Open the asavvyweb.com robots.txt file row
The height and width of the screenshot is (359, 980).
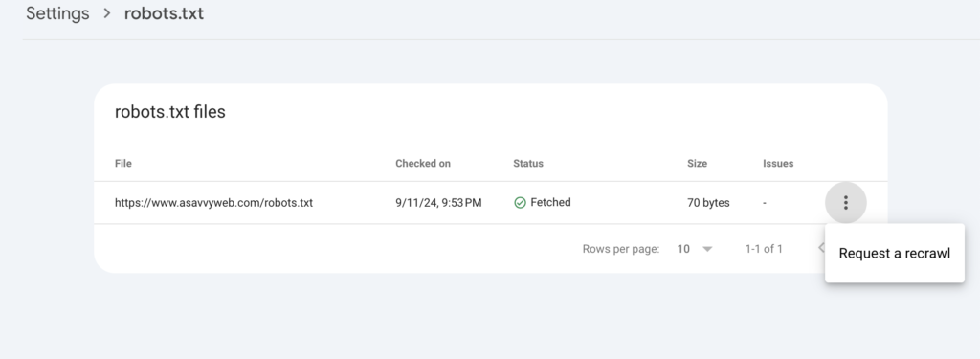coord(491,203)
